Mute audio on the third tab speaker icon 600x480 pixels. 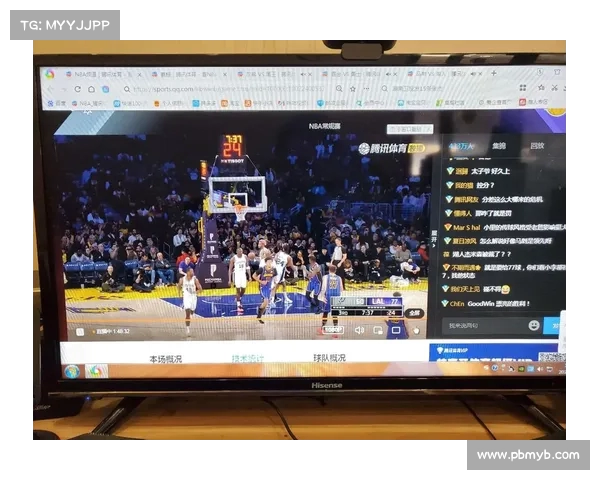(x=303, y=74)
